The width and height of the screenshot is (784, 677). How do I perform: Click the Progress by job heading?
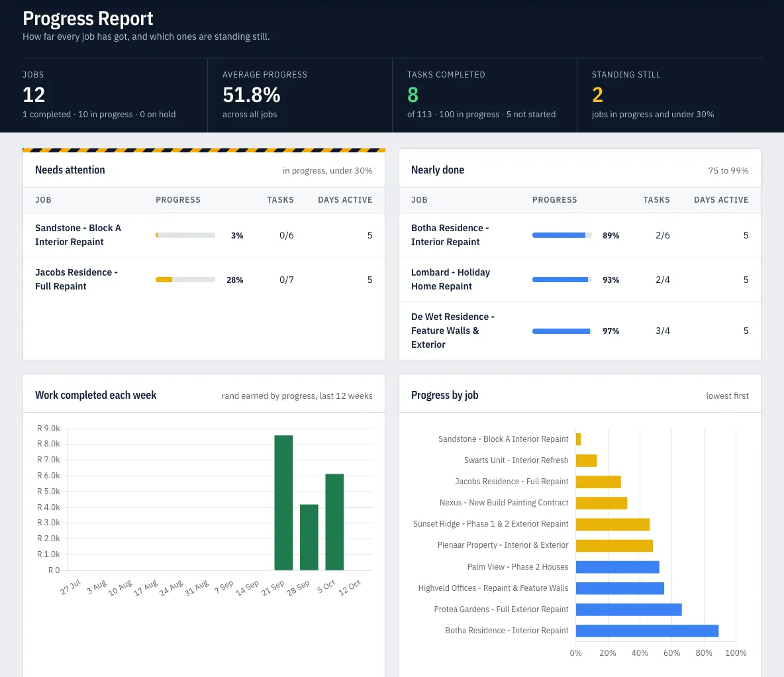click(x=444, y=395)
